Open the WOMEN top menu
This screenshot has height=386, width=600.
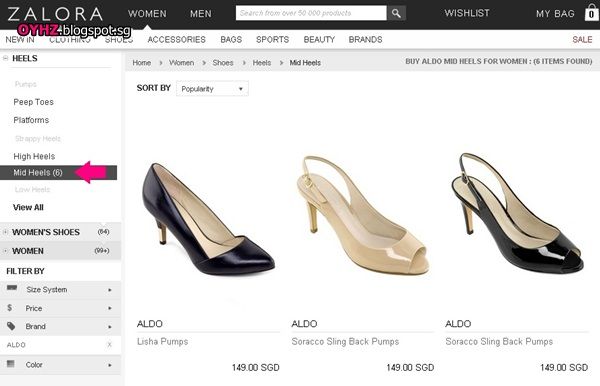pos(147,14)
